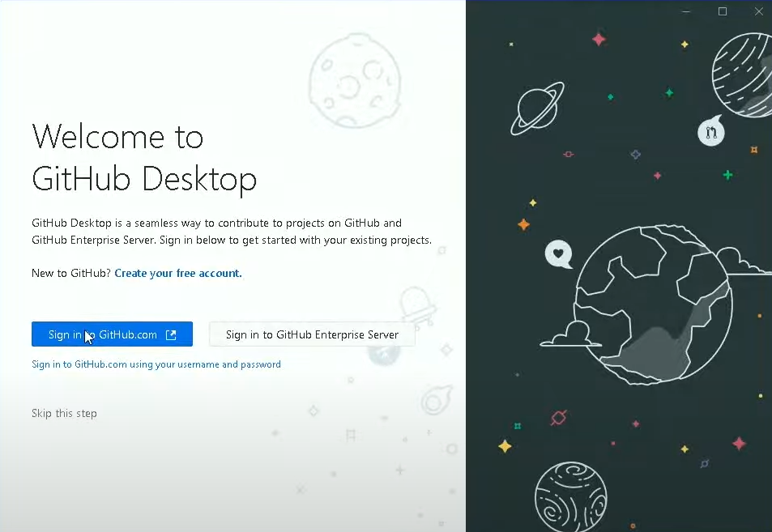The height and width of the screenshot is (532, 772).
Task: Click external link icon on GitHub.com button
Action: pyautogui.click(x=171, y=334)
